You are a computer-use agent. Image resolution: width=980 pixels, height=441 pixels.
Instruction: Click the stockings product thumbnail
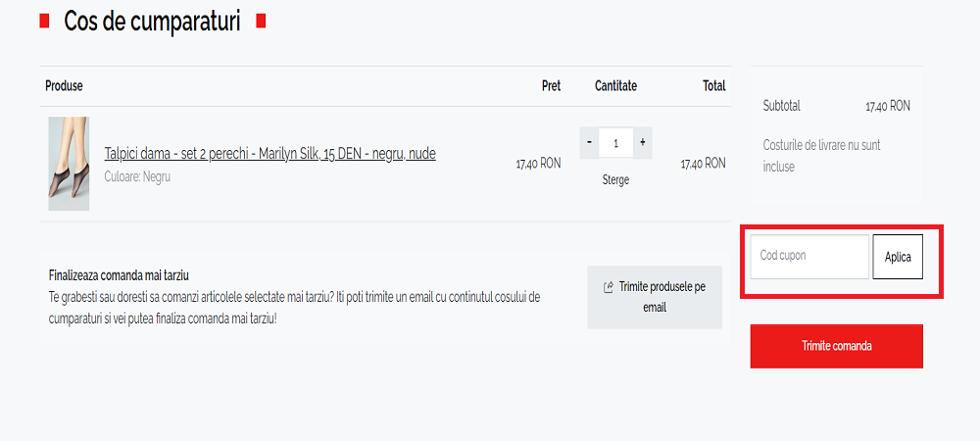pos(69,164)
